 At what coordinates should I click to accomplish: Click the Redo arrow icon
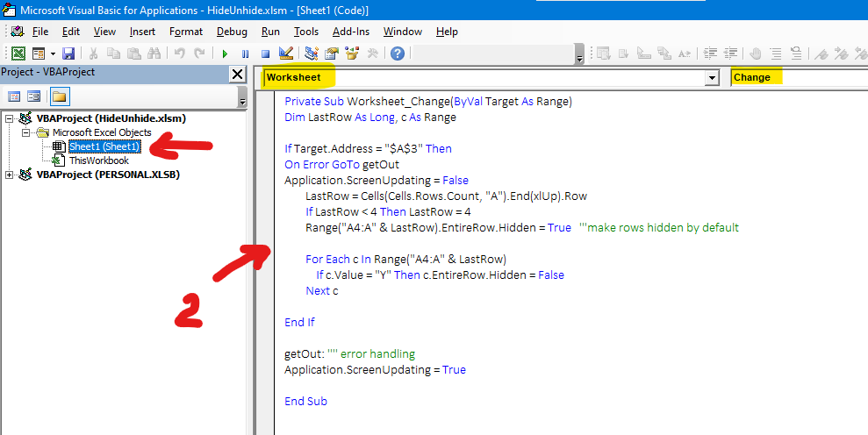point(199,53)
